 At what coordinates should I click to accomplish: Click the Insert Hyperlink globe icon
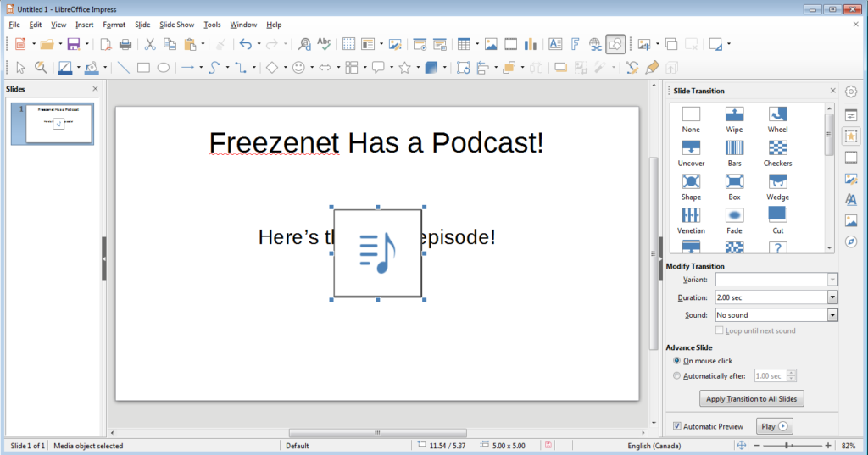pyautogui.click(x=595, y=44)
